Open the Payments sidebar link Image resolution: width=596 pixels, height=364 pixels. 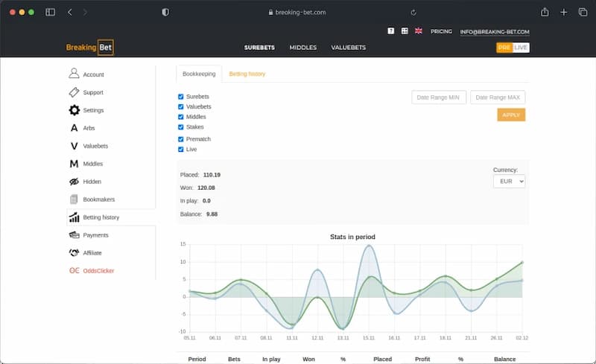pos(96,235)
